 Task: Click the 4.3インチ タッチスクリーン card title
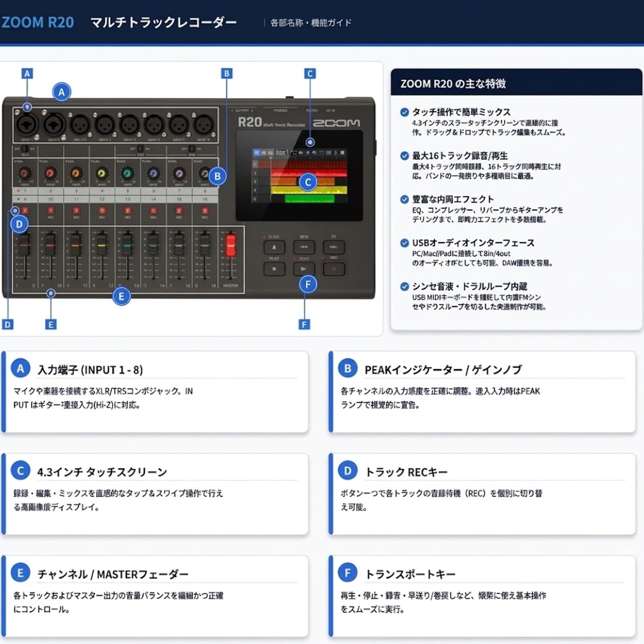point(102,472)
